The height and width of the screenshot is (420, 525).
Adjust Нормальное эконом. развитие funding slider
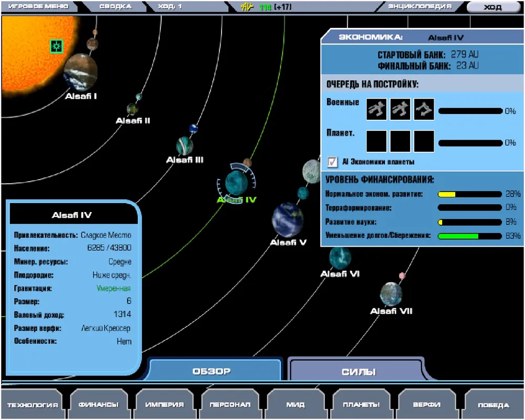pos(470,194)
